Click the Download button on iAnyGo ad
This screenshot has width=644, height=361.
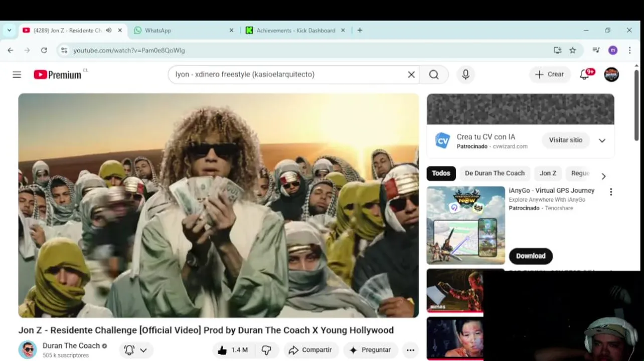[x=531, y=256]
